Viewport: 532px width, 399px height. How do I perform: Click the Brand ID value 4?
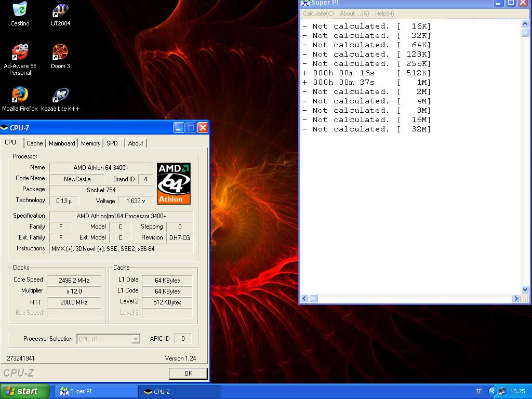145,179
